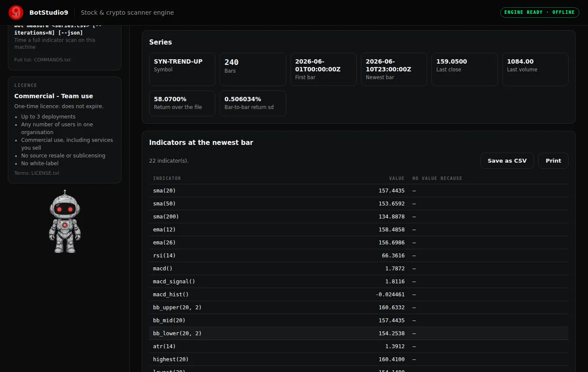Click the value -0.024461 for macd_hist()
This screenshot has width=588, height=372.
coord(390,295)
